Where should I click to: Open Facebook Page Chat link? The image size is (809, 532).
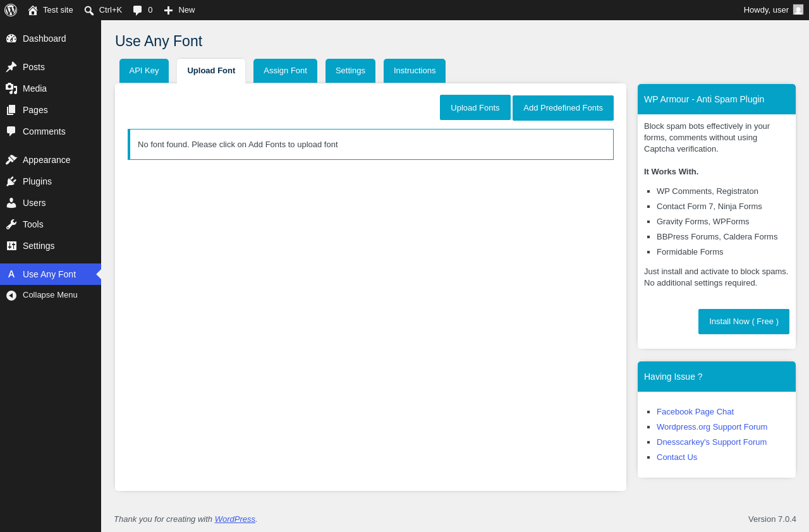695,412
